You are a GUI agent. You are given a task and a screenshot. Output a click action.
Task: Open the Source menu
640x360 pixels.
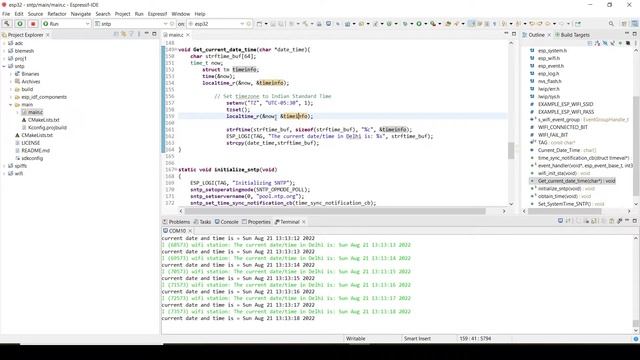[35, 14]
